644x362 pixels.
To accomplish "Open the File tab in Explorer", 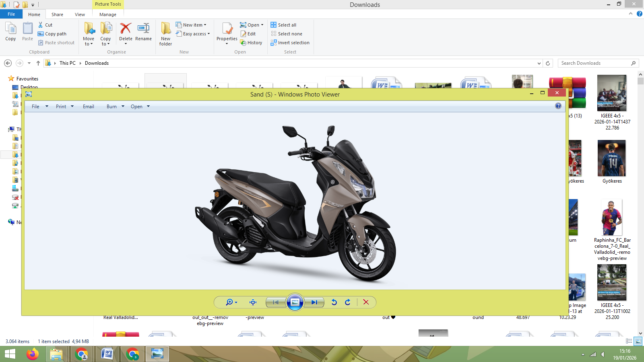I will click(x=11, y=14).
